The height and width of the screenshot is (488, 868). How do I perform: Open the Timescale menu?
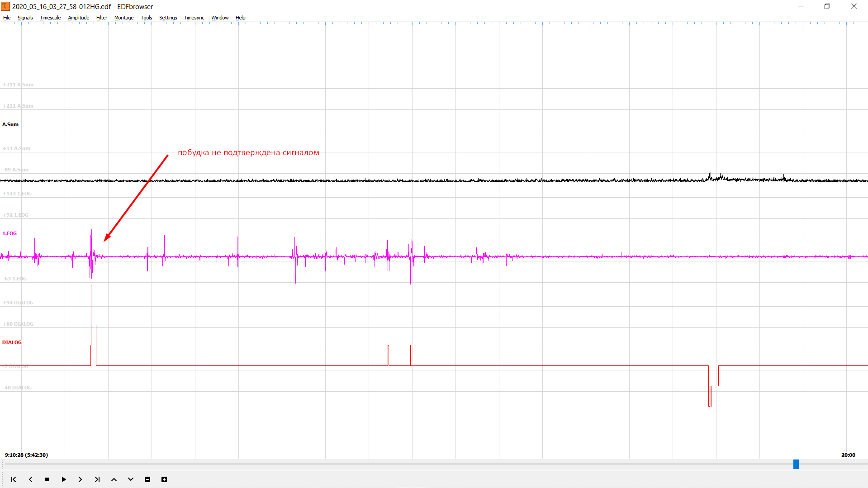pos(50,18)
